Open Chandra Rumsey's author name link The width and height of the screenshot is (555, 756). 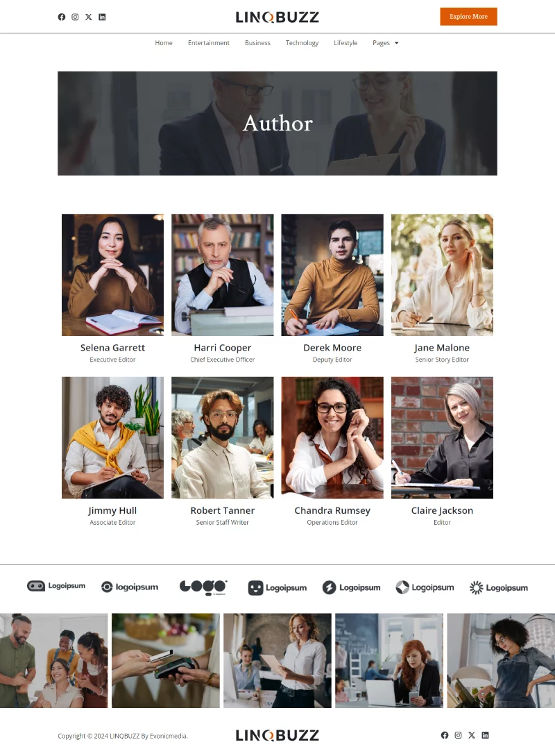[x=332, y=510]
